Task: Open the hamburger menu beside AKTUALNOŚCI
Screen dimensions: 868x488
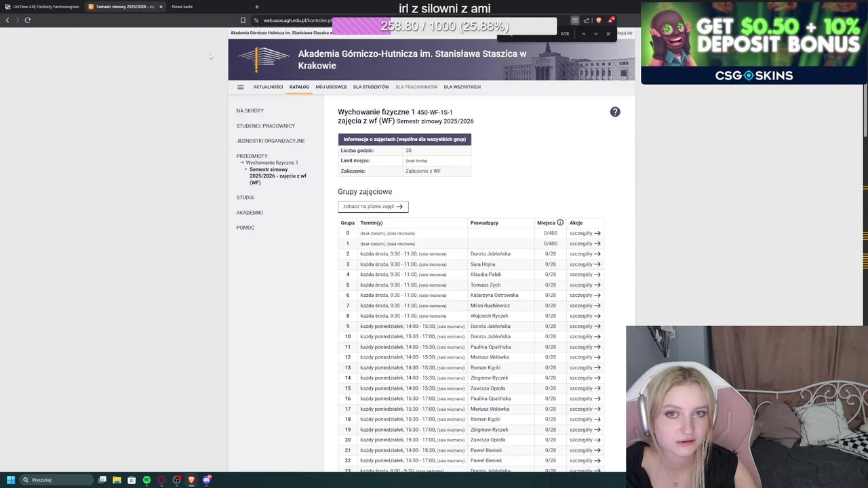Action: click(x=240, y=87)
